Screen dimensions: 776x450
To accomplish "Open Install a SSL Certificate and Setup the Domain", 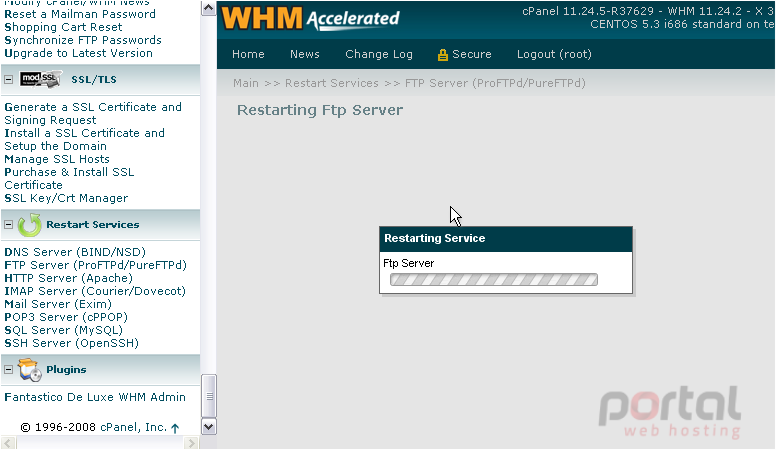I will pos(84,140).
